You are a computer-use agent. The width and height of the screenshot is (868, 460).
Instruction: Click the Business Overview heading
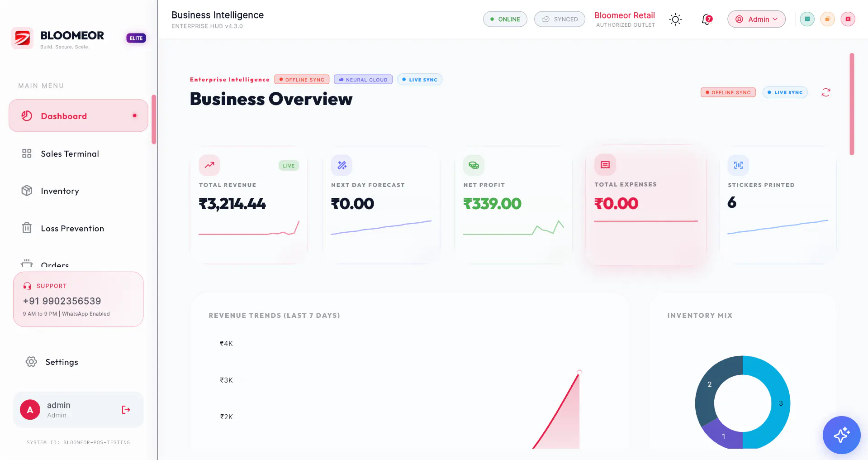point(271,99)
